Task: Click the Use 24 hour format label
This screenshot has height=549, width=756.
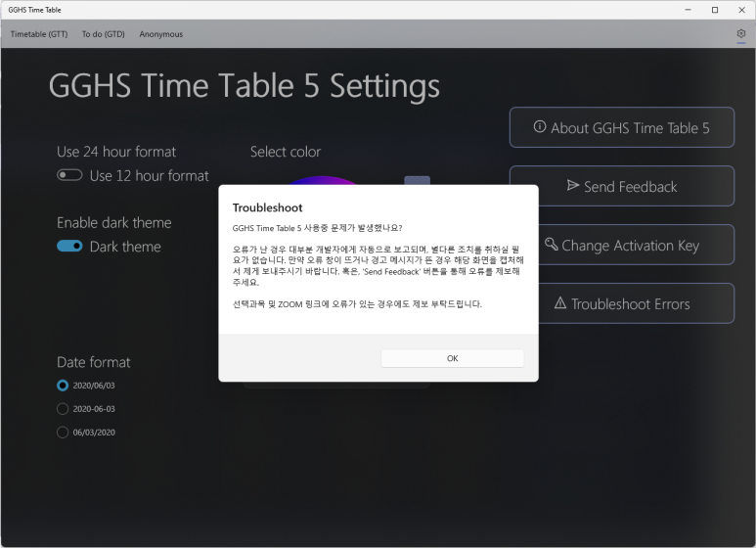Action: [116, 152]
